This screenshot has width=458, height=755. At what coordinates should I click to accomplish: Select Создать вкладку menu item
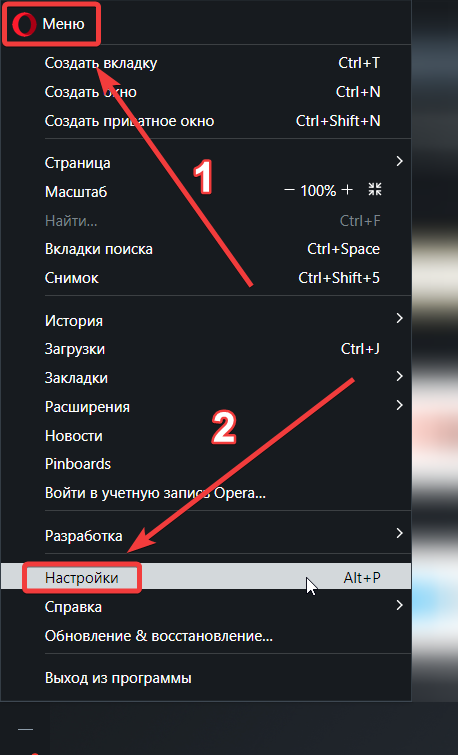pyautogui.click(x=206, y=63)
